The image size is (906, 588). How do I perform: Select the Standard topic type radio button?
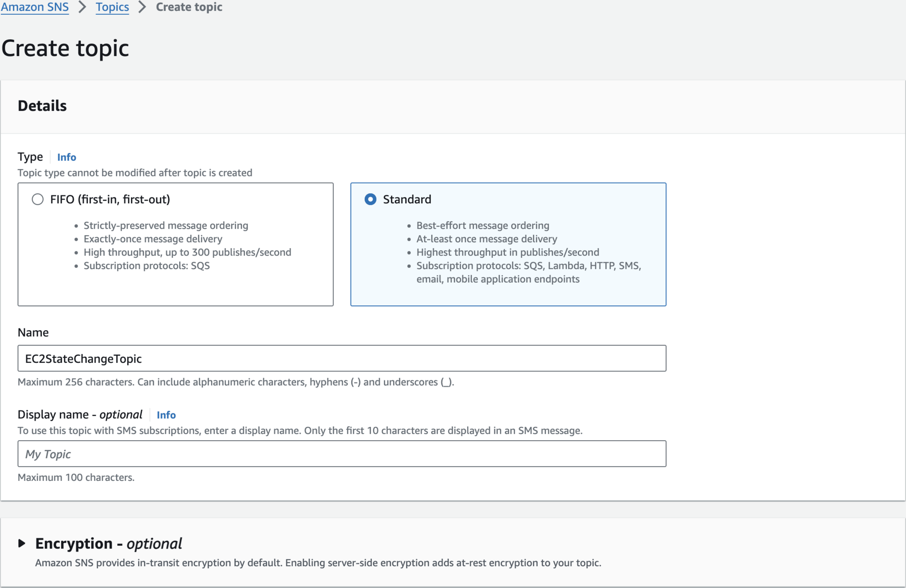point(370,199)
